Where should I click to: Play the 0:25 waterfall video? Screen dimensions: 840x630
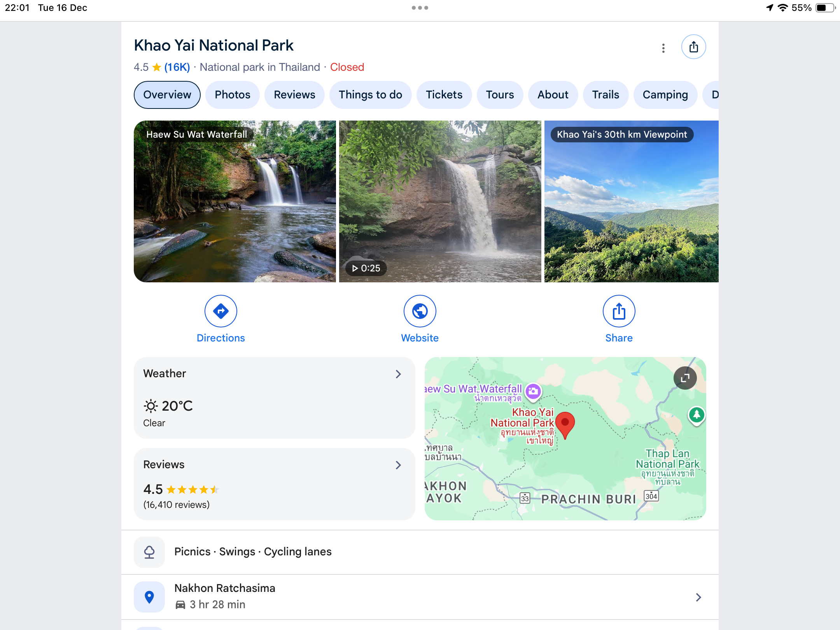pos(440,201)
